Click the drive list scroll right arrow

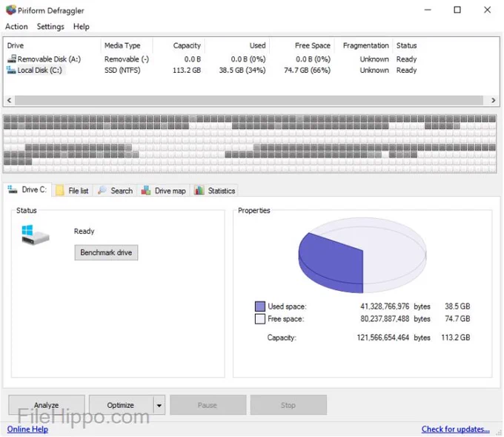pyautogui.click(x=493, y=100)
